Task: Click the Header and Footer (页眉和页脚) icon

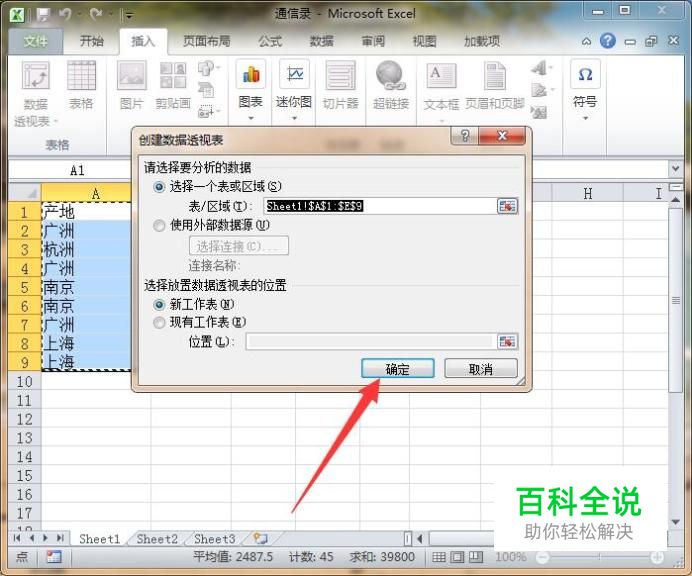Action: (x=495, y=85)
